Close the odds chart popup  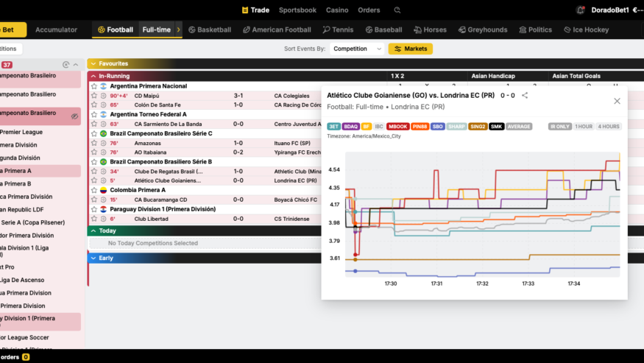(617, 101)
